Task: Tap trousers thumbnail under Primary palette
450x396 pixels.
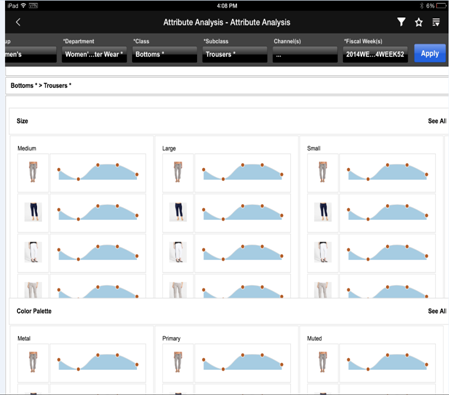Action: (x=178, y=362)
